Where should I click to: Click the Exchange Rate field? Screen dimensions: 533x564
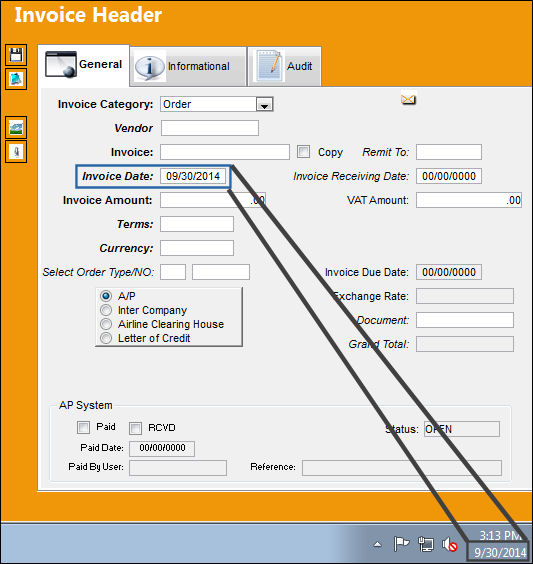tap(465, 296)
